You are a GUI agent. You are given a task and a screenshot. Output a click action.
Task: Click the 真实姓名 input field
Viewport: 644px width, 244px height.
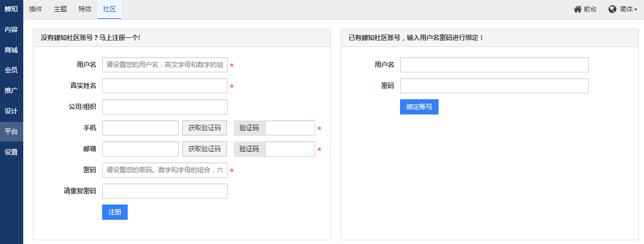pos(165,86)
